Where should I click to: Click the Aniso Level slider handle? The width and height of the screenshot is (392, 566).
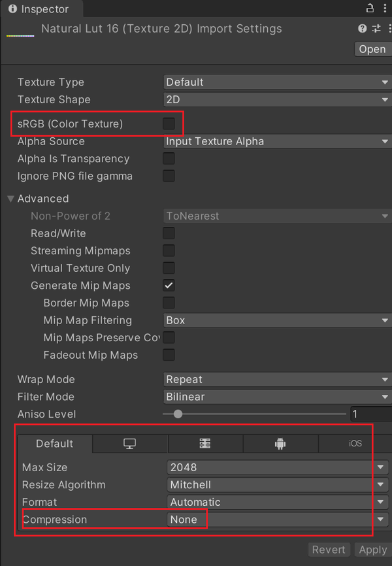click(178, 414)
